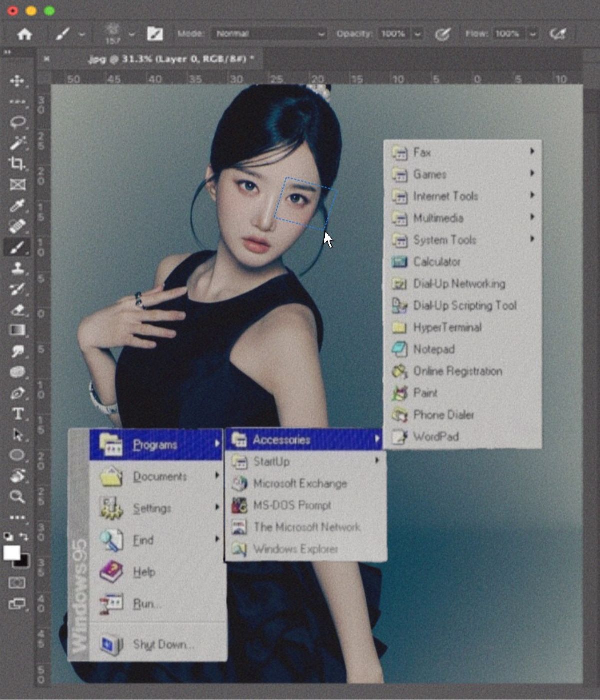Toggle pressure for opacity button

point(442,34)
